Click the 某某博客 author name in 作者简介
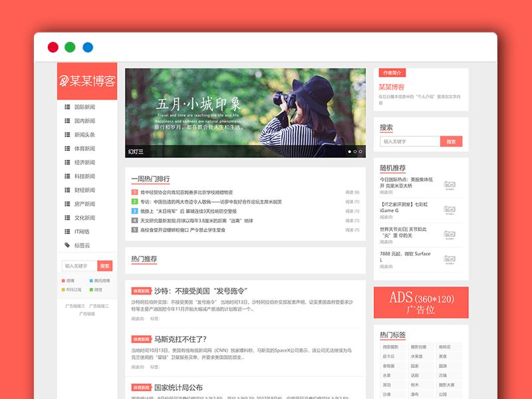The image size is (532, 399). click(392, 87)
